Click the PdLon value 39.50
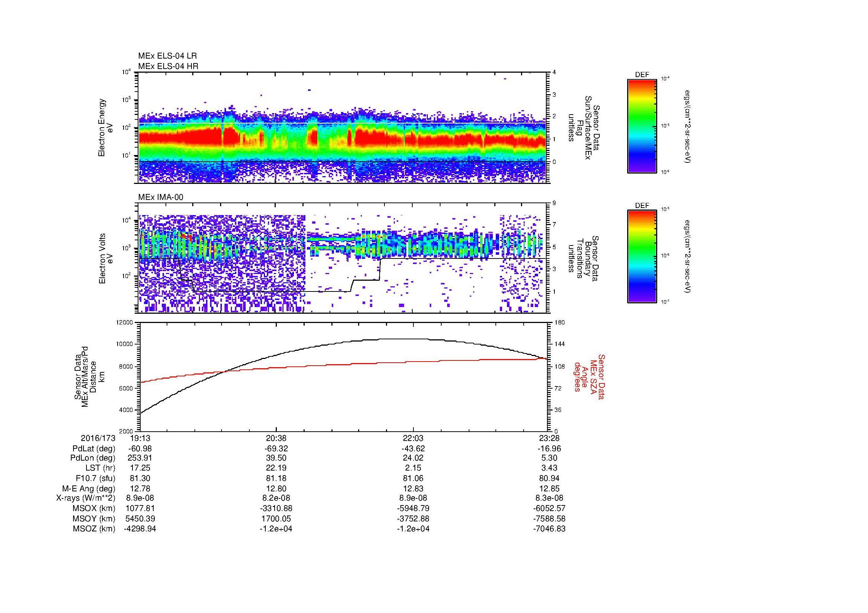The height and width of the screenshot is (613, 868). click(276, 458)
